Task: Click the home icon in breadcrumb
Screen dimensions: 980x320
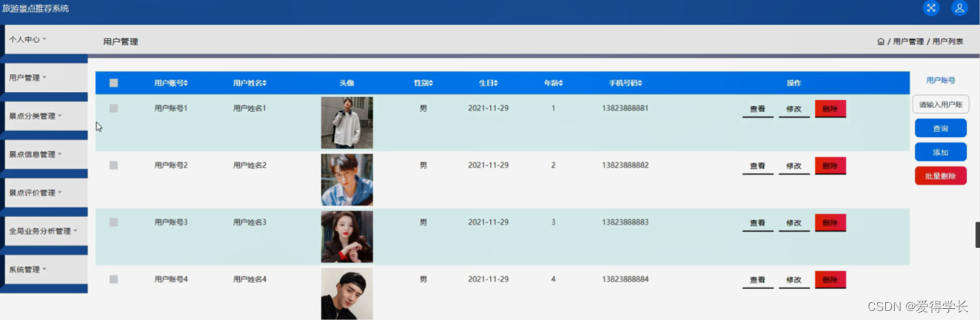Action: point(881,41)
